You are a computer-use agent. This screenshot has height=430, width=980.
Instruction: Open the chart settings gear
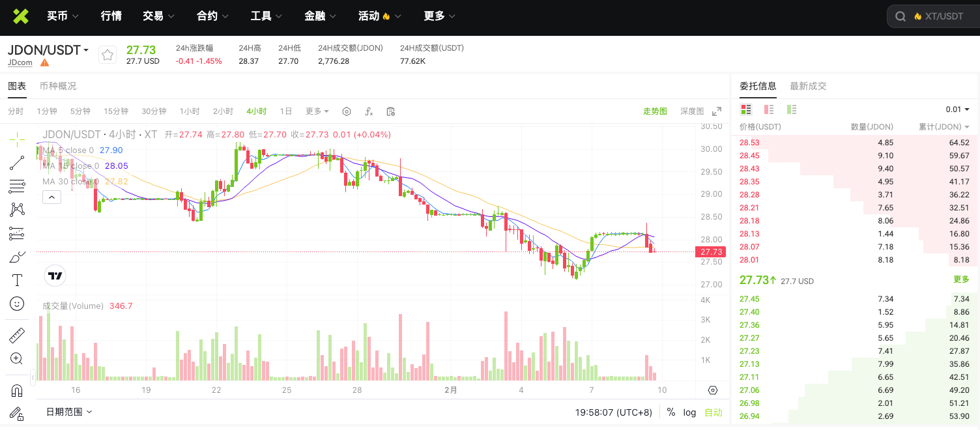[346, 111]
